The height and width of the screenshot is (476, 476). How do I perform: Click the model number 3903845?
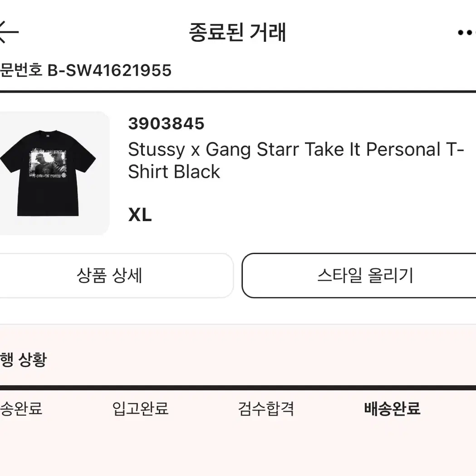click(167, 123)
